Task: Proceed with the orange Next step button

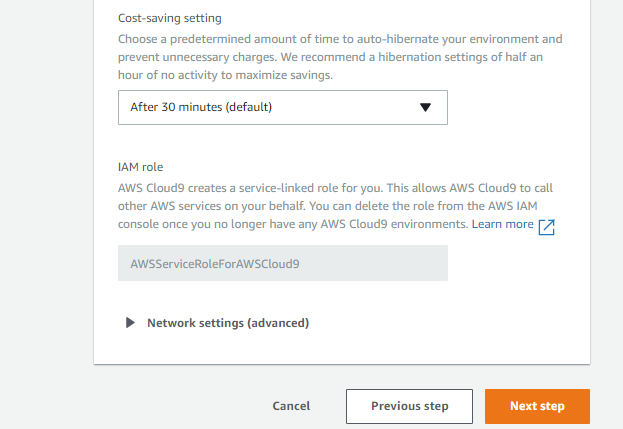Action: point(537,406)
